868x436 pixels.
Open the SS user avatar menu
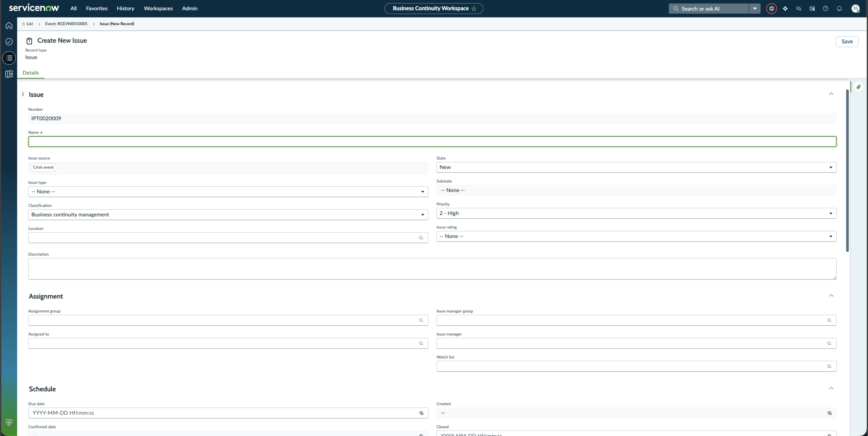(855, 9)
